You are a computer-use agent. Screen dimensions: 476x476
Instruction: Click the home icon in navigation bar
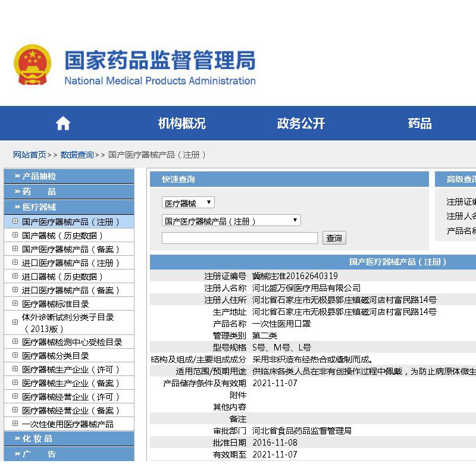tap(63, 124)
